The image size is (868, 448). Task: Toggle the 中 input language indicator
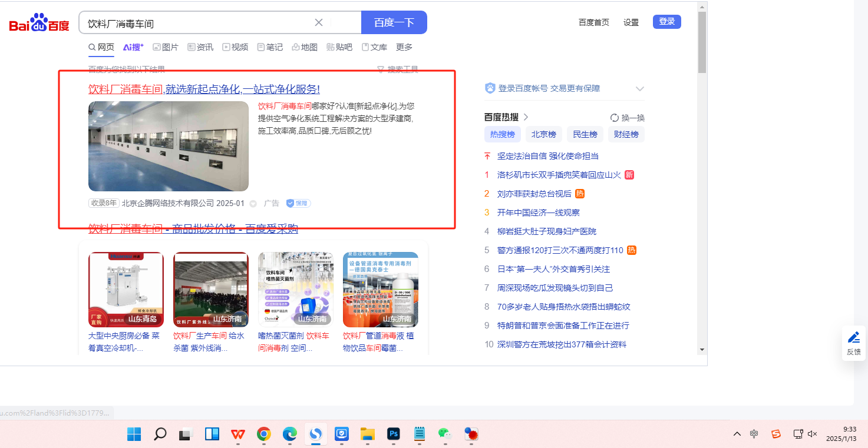coord(754,434)
